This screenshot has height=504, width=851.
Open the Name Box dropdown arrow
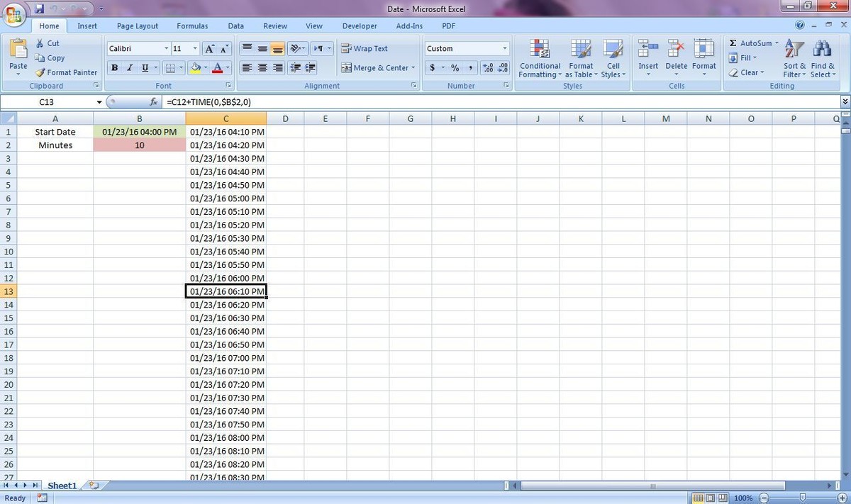click(x=99, y=102)
